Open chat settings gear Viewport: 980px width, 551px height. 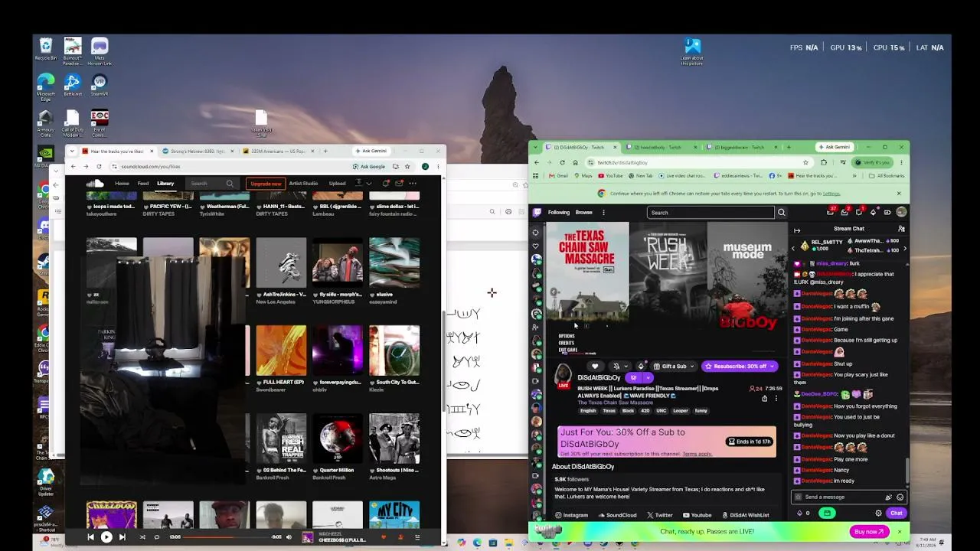coord(878,514)
